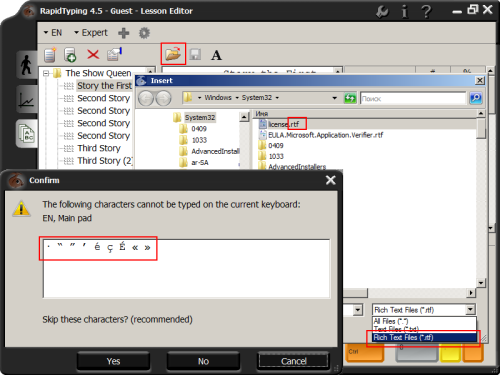Click the untypable characters text box

point(187,268)
